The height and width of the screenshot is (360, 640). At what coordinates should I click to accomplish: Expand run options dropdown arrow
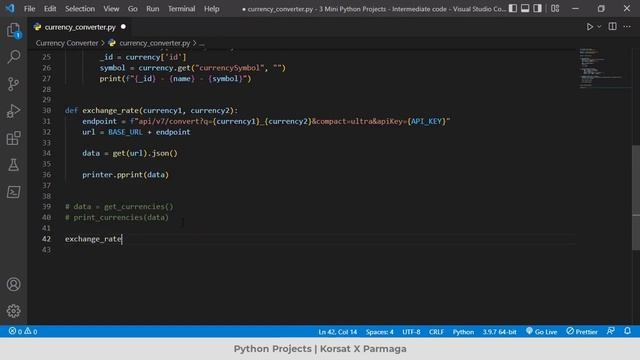tap(599, 27)
